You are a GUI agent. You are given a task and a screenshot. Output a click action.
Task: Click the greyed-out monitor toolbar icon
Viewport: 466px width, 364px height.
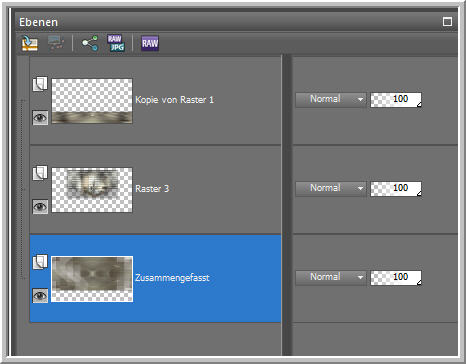pyautogui.click(x=56, y=43)
